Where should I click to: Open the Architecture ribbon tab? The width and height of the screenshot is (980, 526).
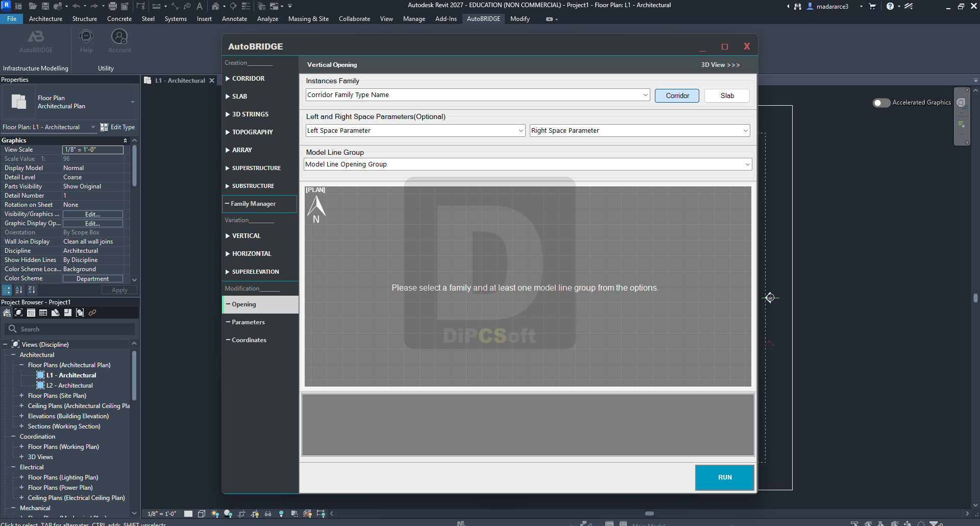point(45,19)
